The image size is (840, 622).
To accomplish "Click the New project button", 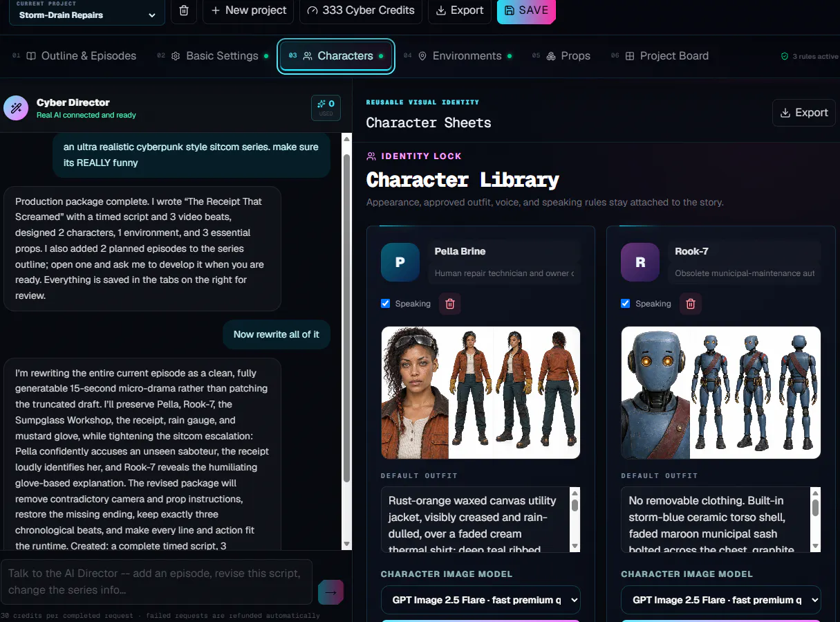I will click(248, 10).
